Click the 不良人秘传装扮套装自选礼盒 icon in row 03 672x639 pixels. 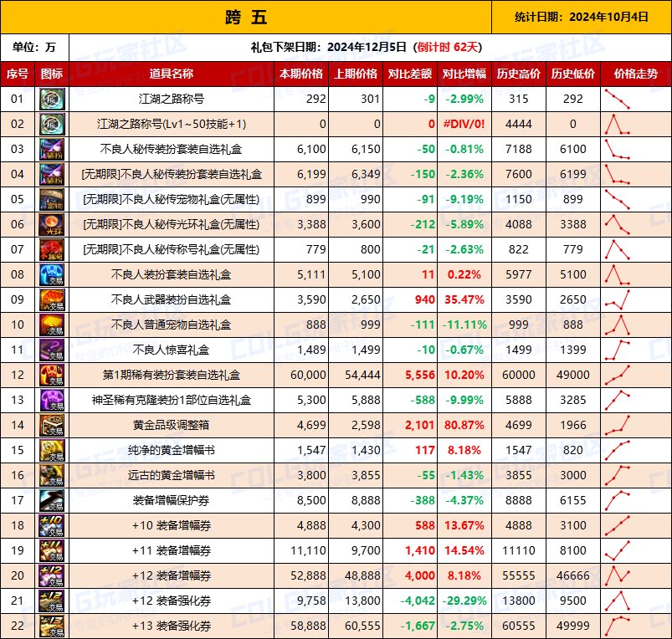coord(52,149)
